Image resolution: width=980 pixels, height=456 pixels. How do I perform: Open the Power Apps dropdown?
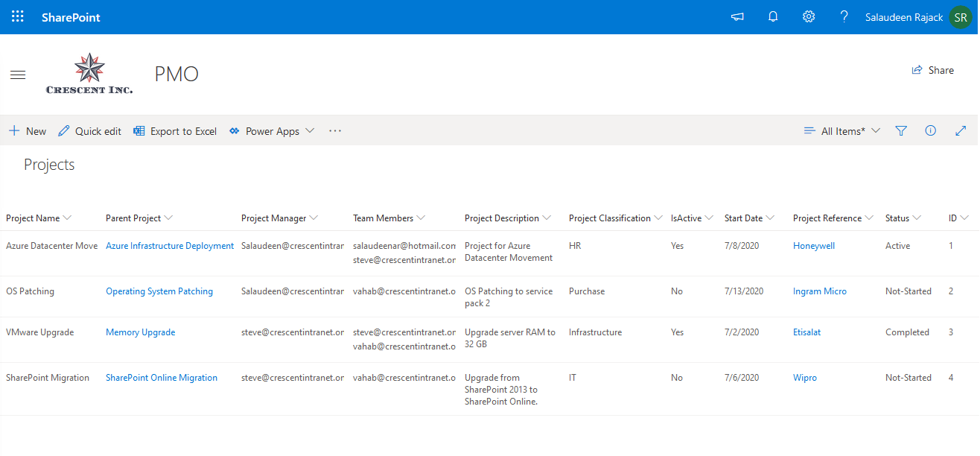(x=271, y=131)
